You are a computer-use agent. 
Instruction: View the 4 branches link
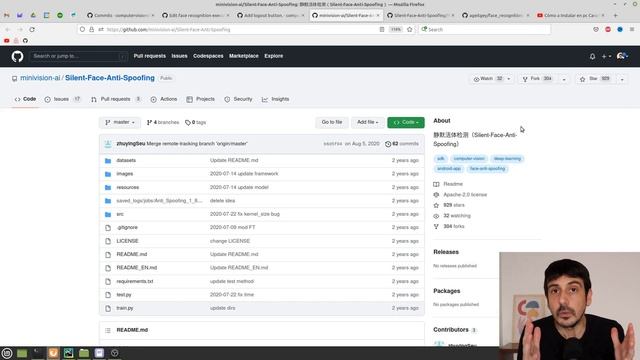(x=163, y=122)
